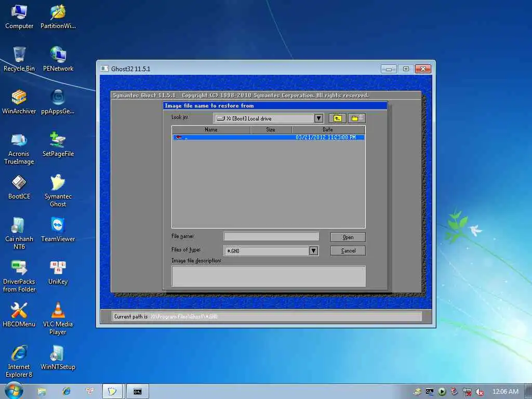The height and width of the screenshot is (399, 532).
Task: Launch TeamViewer from the desktop
Action: tap(58, 230)
